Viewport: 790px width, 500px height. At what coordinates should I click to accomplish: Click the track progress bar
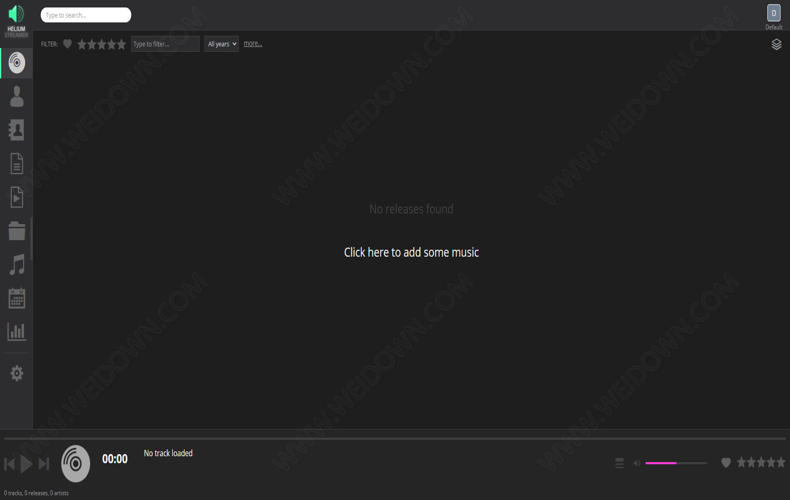click(x=395, y=439)
